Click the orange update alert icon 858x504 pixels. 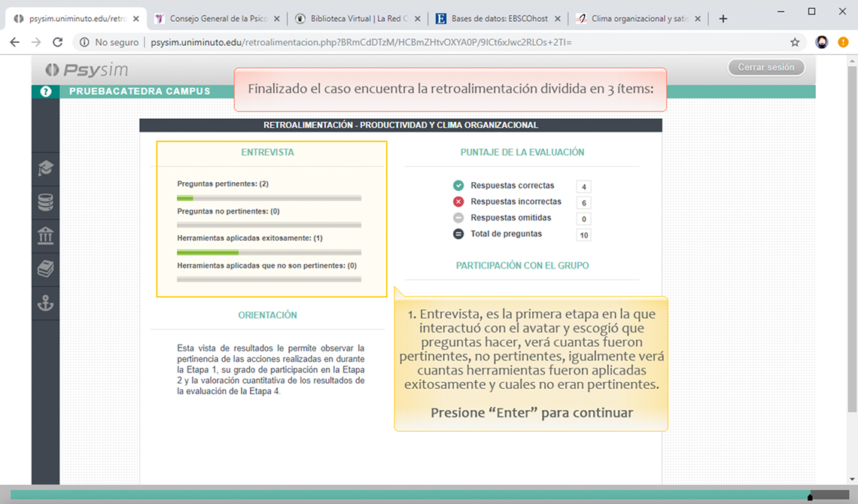[843, 42]
